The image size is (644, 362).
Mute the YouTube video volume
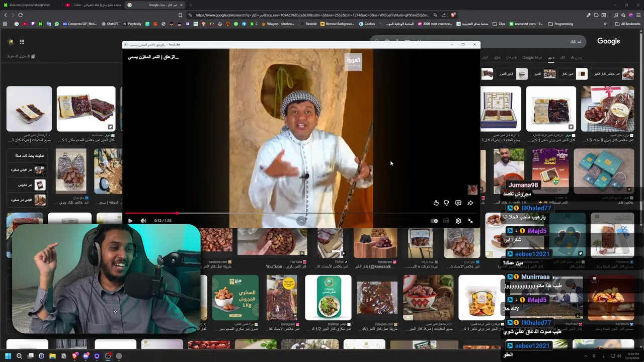143,221
